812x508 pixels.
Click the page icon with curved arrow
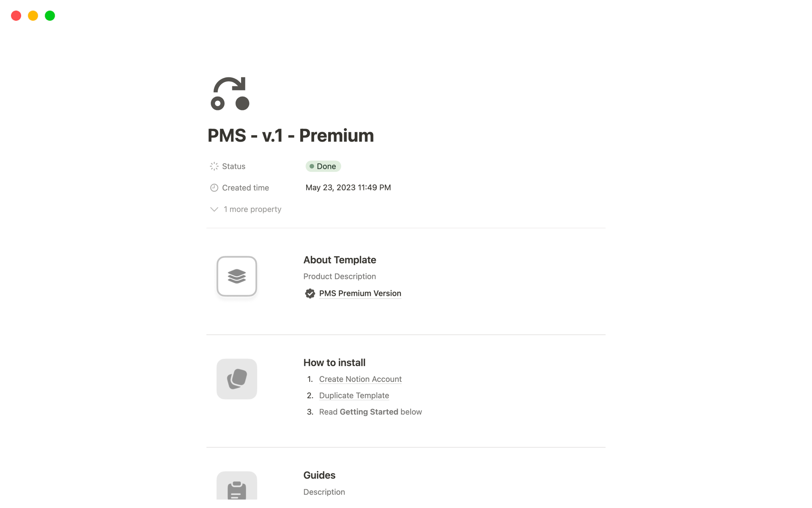click(230, 94)
